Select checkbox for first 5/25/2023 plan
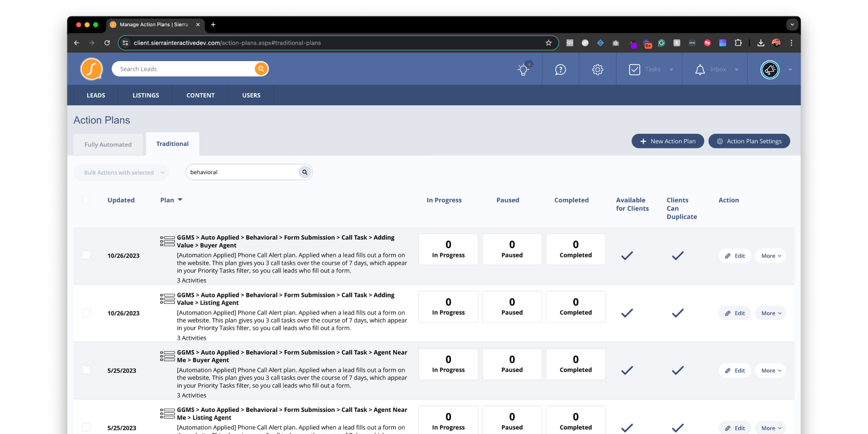Screen dimensions: 868x434 point(86,370)
